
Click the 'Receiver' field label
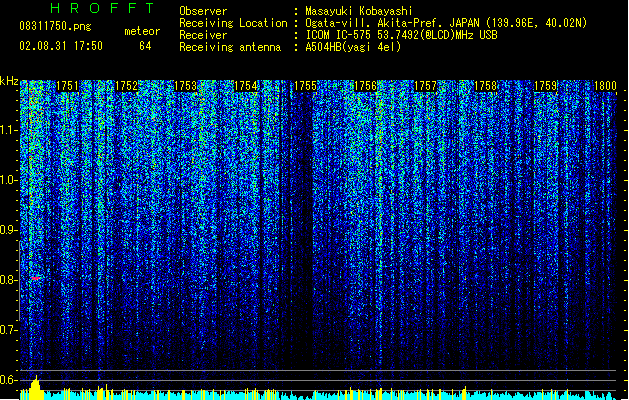tap(203, 35)
